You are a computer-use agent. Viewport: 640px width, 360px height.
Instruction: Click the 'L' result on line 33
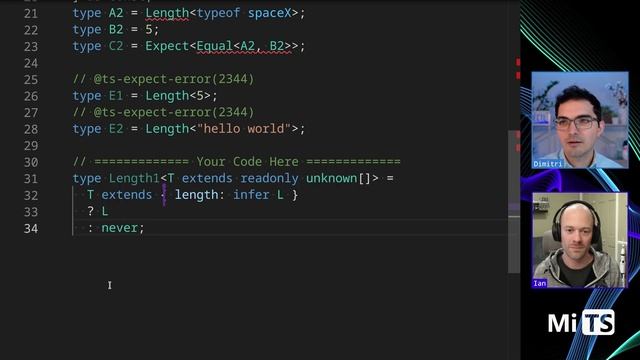pos(105,211)
